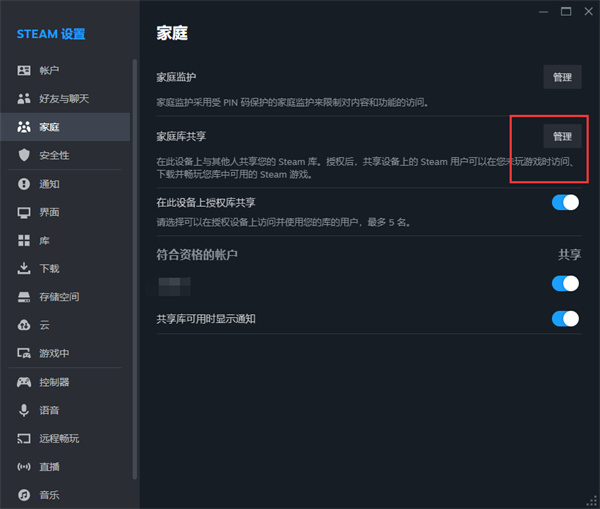The height and width of the screenshot is (509, 600).
Task: Click the 游戏中 overlay icon
Action: coord(24,353)
